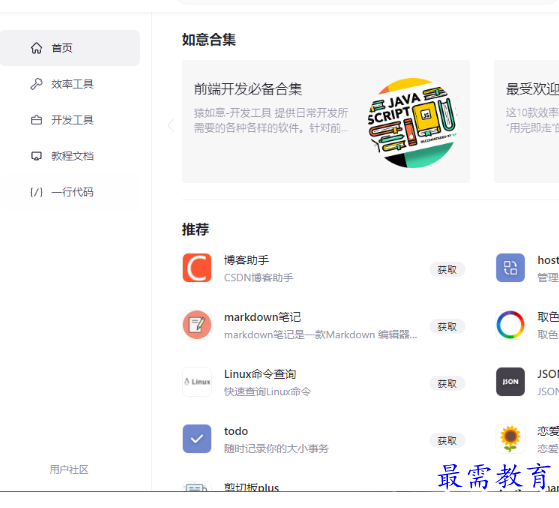Click the markdown笔记 notepad icon
559x508 pixels.
(x=197, y=325)
